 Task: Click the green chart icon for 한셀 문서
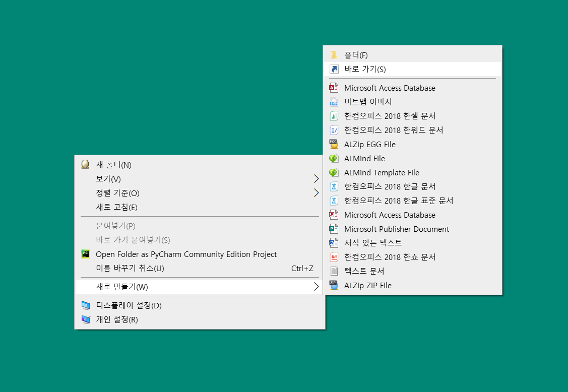tap(334, 116)
